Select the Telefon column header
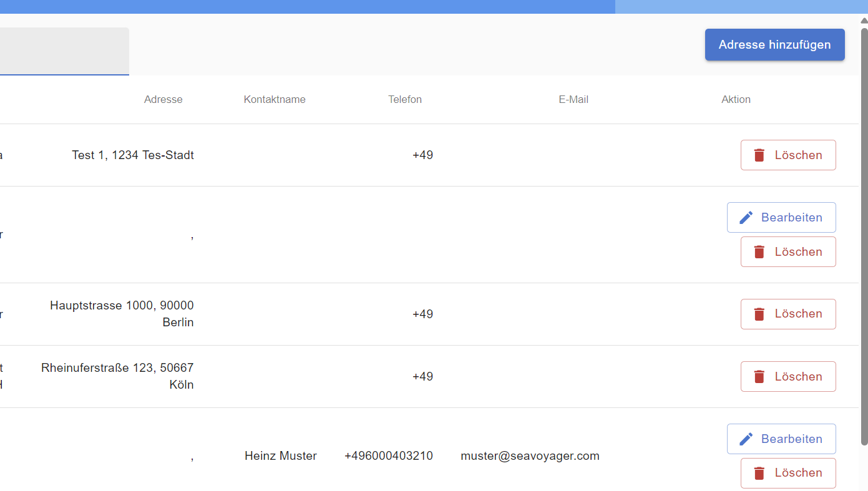This screenshot has width=868, height=491. pyautogui.click(x=405, y=100)
